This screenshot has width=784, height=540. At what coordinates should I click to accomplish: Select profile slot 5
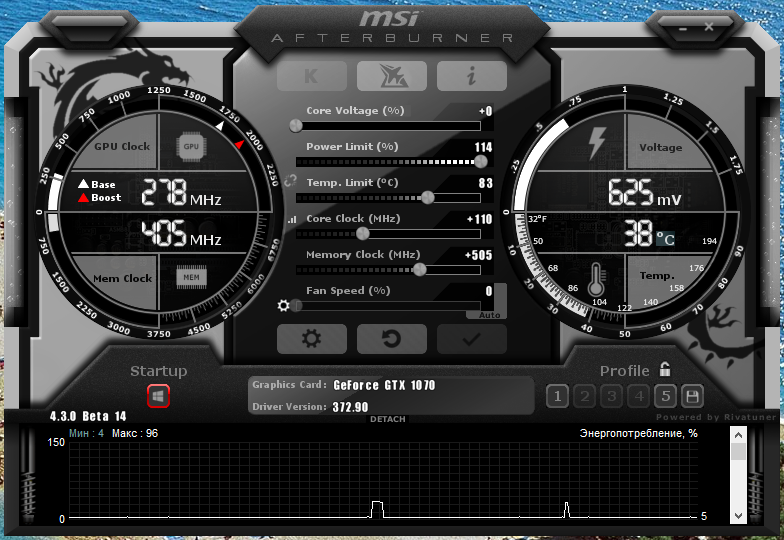click(x=666, y=396)
